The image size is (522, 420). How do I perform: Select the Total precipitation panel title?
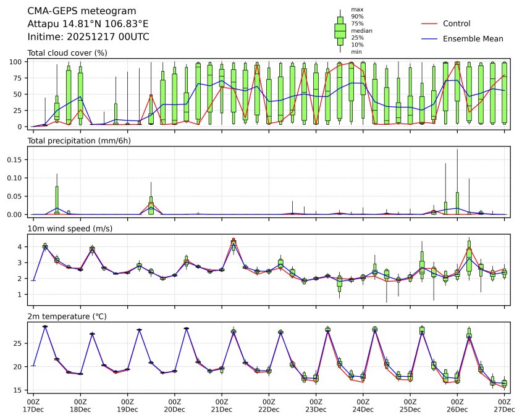tap(76, 141)
